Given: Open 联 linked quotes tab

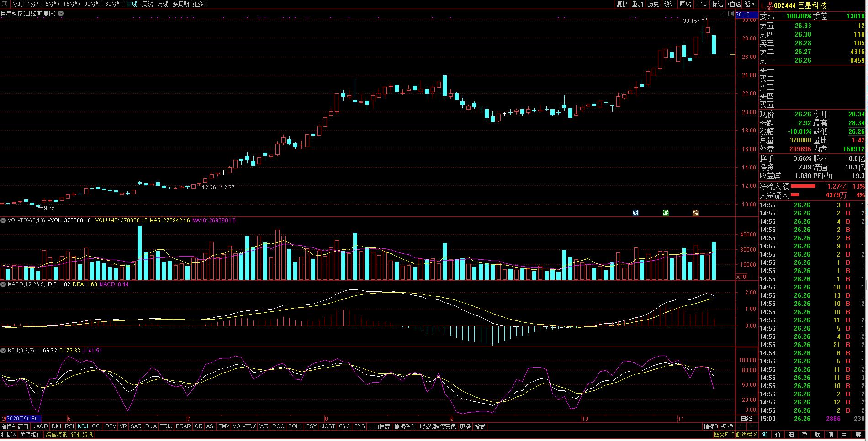Looking at the screenshot, I should pyautogui.click(x=818, y=435).
